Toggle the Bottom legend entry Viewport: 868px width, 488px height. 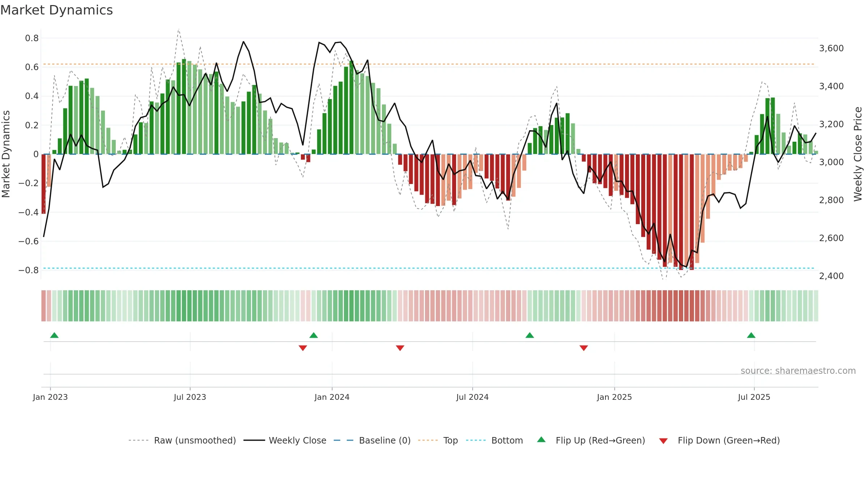click(494, 440)
